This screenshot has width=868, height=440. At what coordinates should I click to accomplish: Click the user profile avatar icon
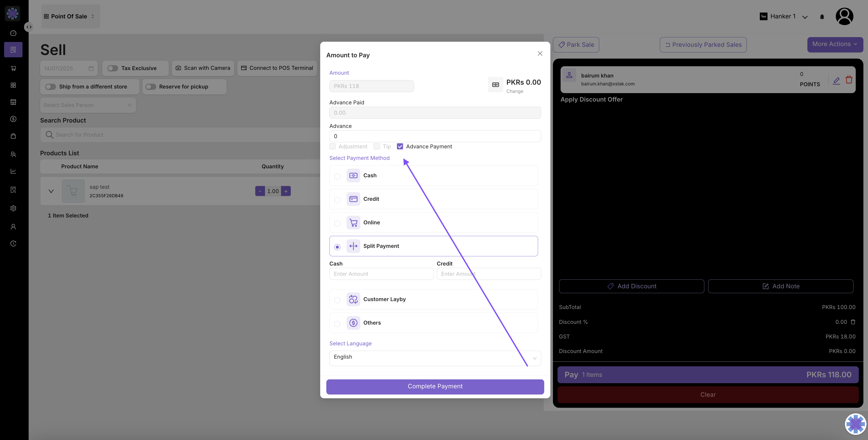[x=844, y=16]
